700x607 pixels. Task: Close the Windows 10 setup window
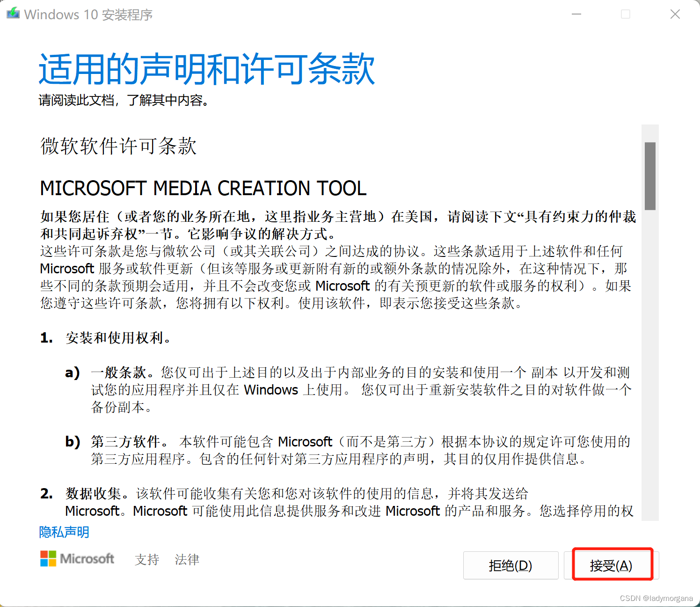click(x=675, y=14)
